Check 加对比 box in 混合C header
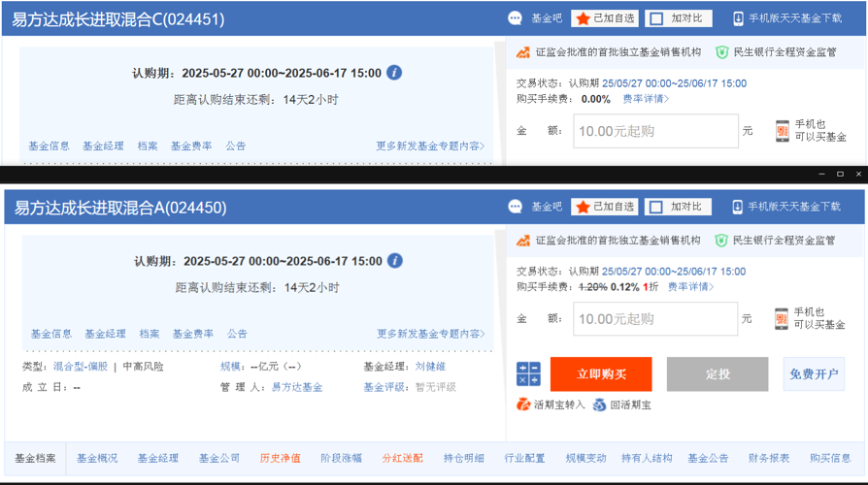Screen dimensions: 868x485 click(x=656, y=18)
